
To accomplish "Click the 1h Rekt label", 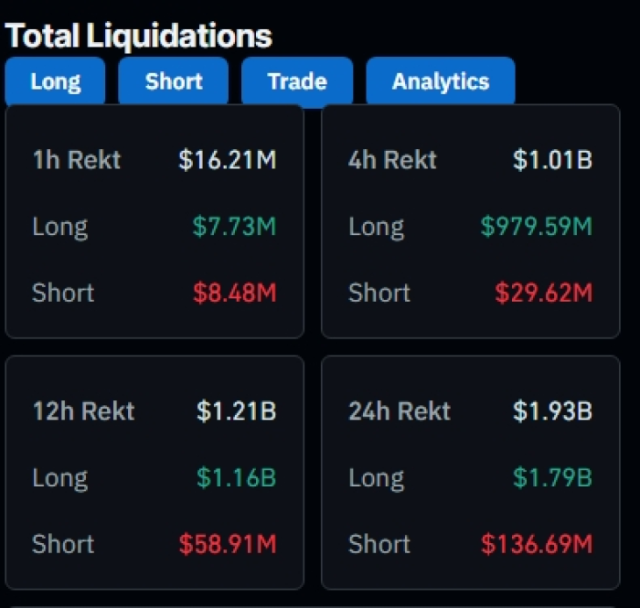I will 76,160.
